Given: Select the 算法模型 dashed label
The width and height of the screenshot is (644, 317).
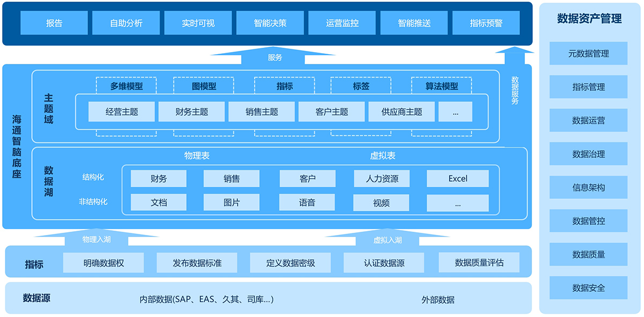Looking at the screenshot, I should [x=442, y=86].
